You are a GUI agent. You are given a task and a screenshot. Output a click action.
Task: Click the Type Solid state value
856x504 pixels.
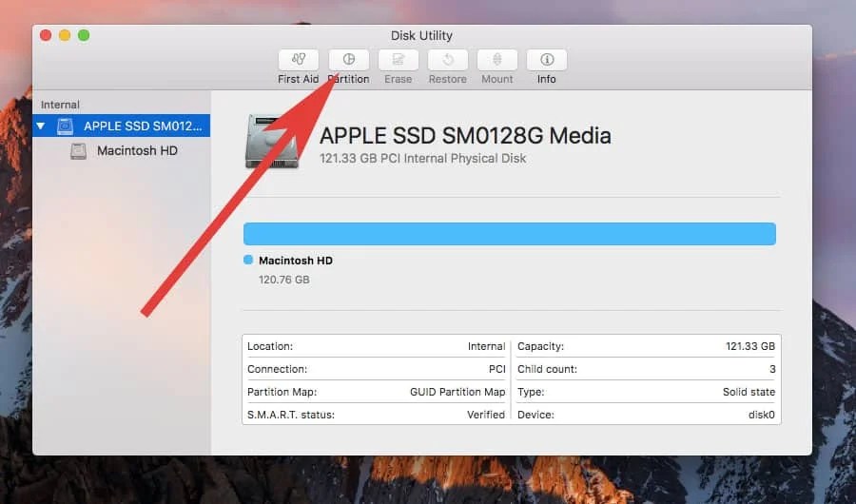point(749,392)
